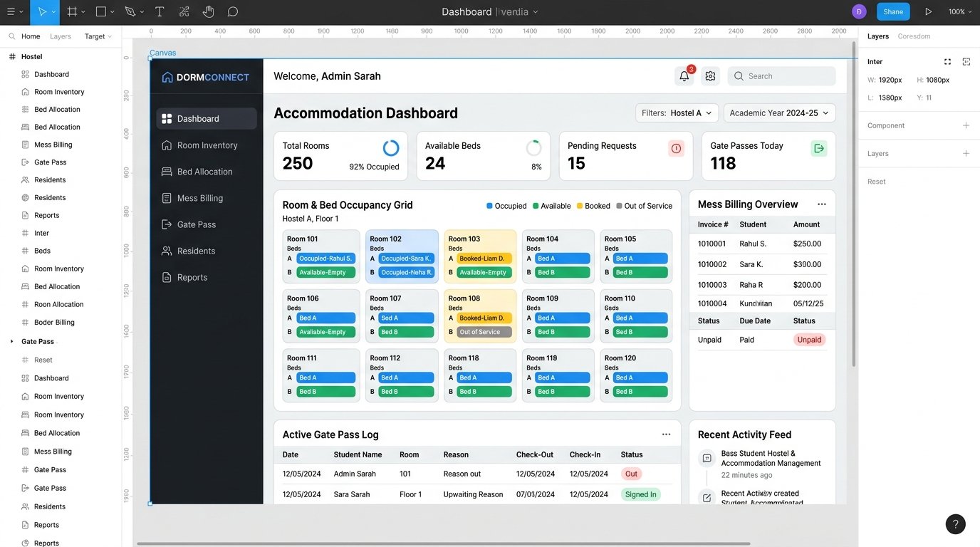Open Pen tool options dropdown arrow
The image size is (980, 547).
(x=142, y=12)
